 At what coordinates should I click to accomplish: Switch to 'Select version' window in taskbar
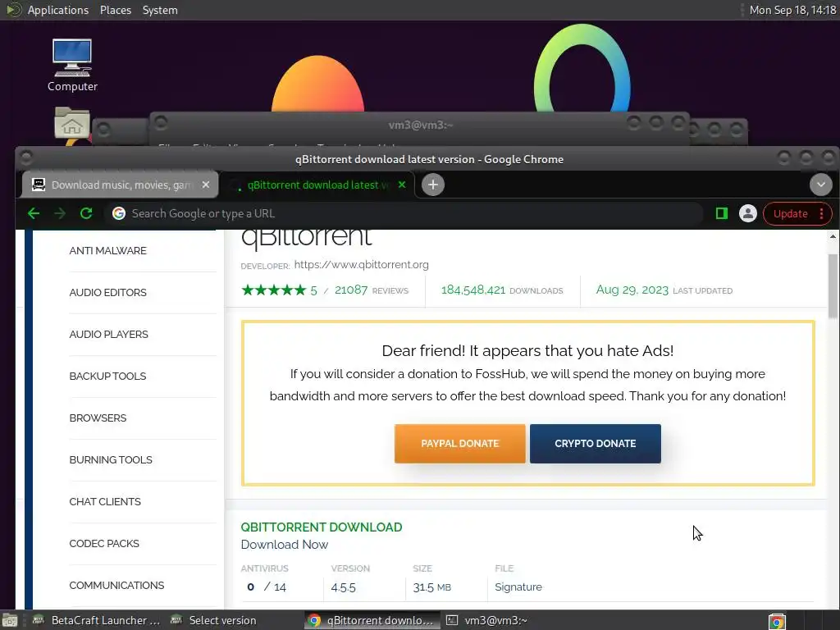(x=214, y=620)
